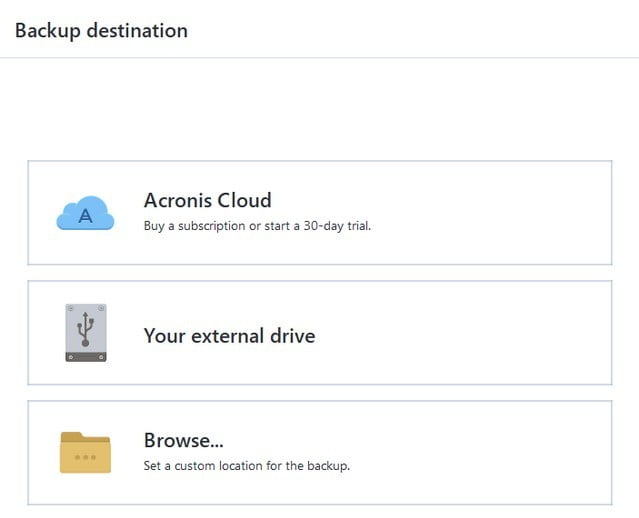The width and height of the screenshot is (639, 518).
Task: Click the dark base of the external drive icon
Action: (86, 357)
